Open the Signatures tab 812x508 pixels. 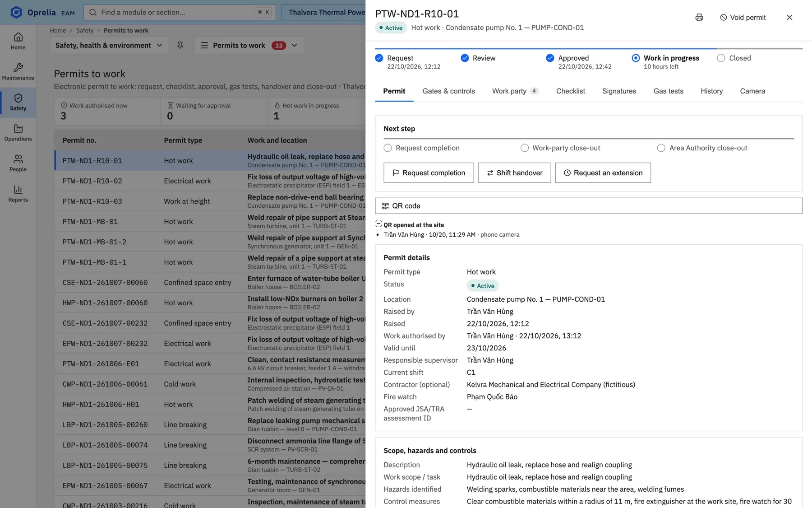(x=619, y=91)
